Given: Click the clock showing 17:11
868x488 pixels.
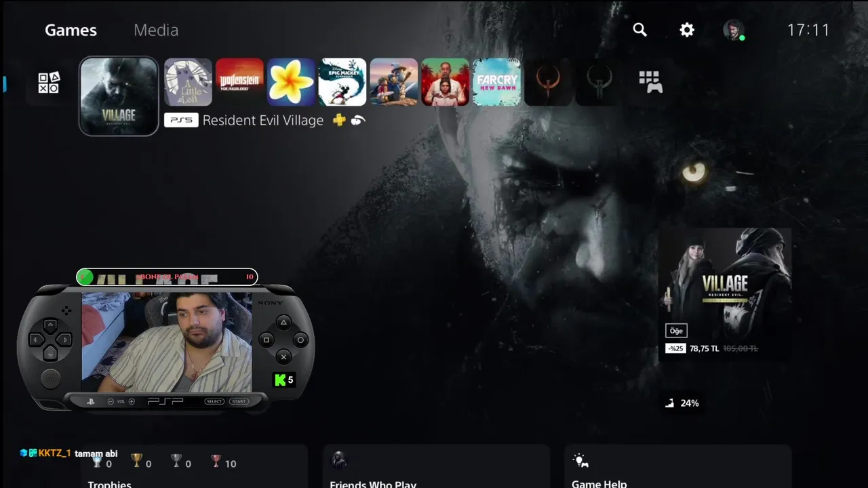Looking at the screenshot, I should 808,30.
